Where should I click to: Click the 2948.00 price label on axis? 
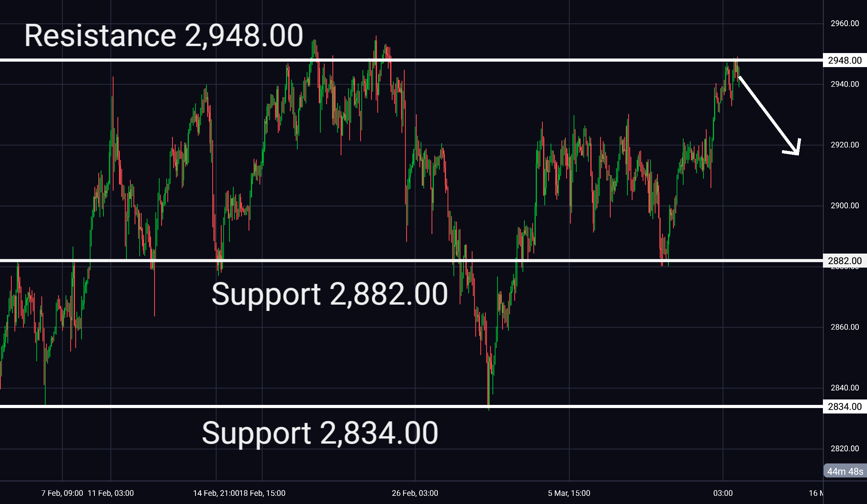[x=845, y=60]
